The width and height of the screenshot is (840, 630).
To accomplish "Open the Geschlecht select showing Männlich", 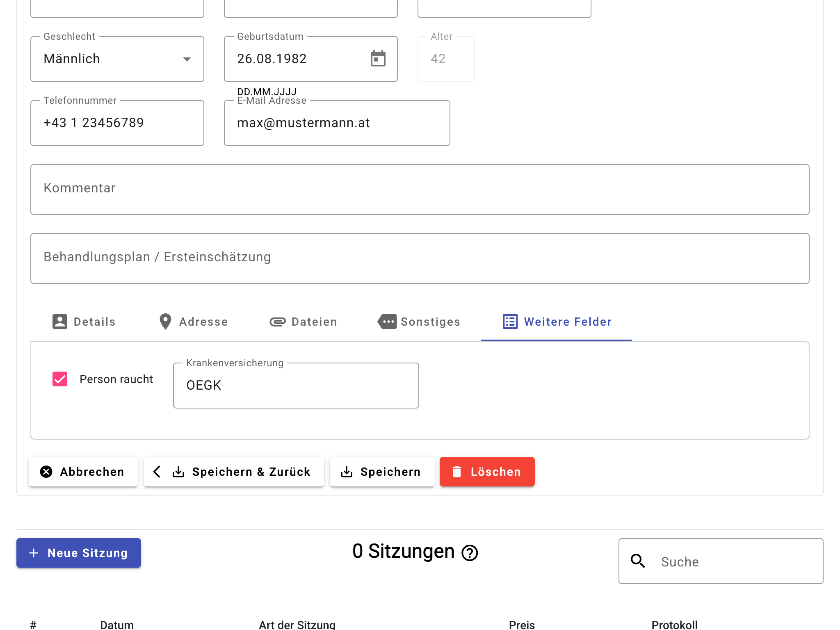I will tap(117, 59).
